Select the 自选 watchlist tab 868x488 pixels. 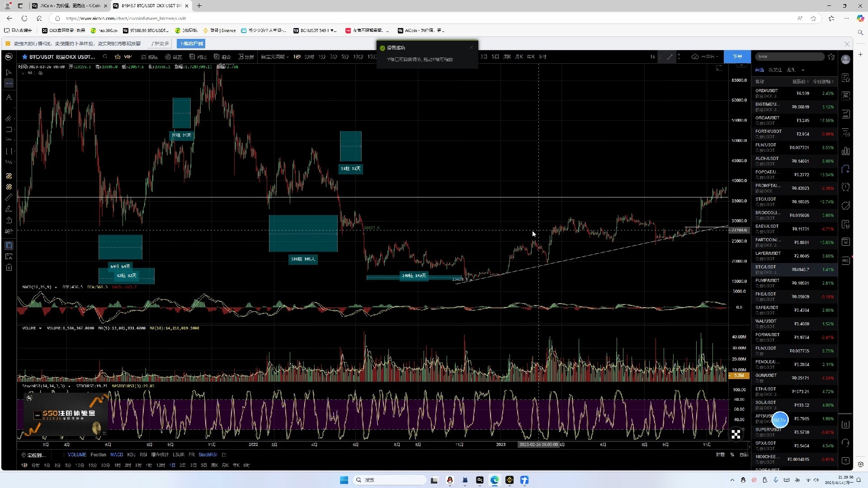pyautogui.click(x=759, y=70)
